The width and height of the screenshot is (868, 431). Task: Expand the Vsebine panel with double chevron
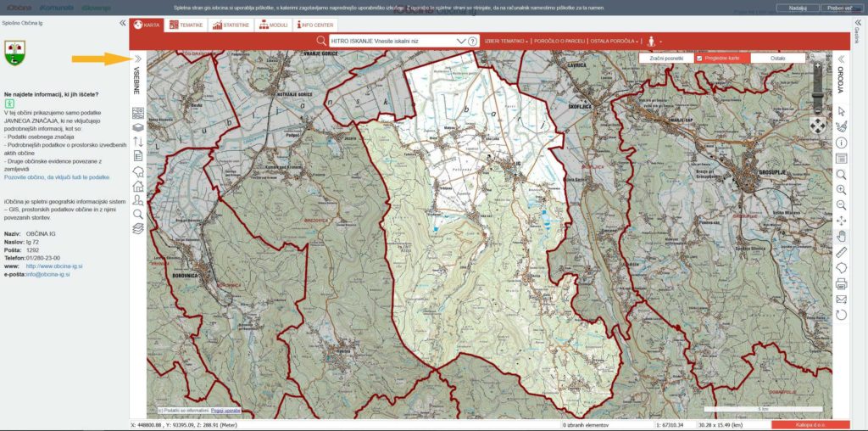click(x=138, y=59)
